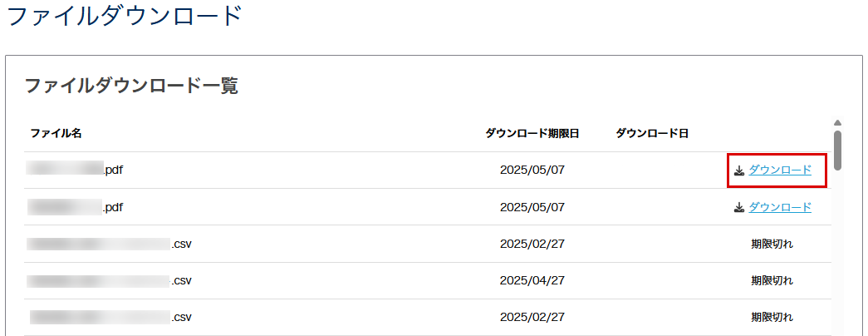Click the download arrow icon in second pdf row
The width and height of the screenshot is (868, 336).
click(739, 207)
